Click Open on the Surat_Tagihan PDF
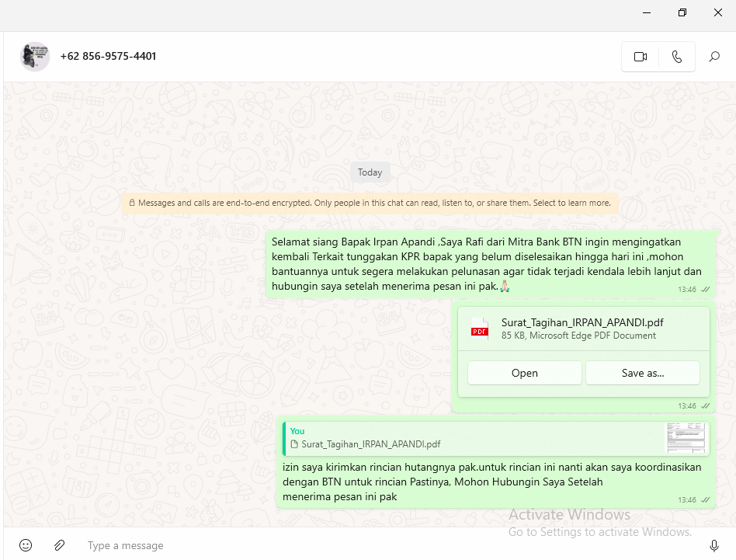 coord(524,373)
